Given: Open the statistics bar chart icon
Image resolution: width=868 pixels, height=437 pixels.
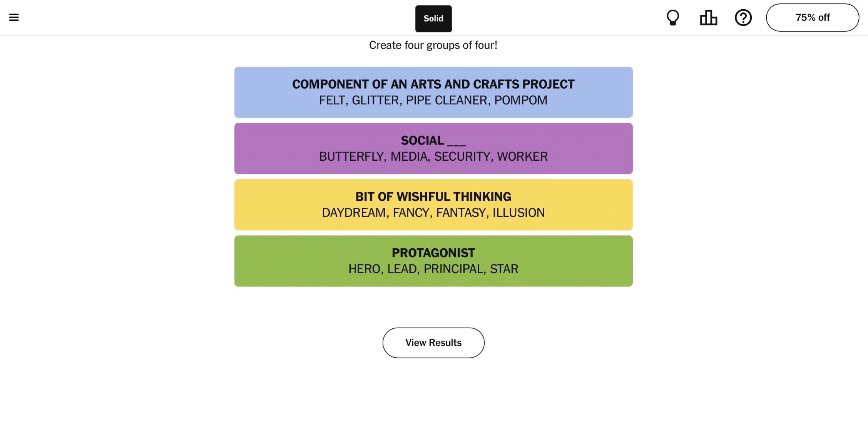Looking at the screenshot, I should 708,18.
